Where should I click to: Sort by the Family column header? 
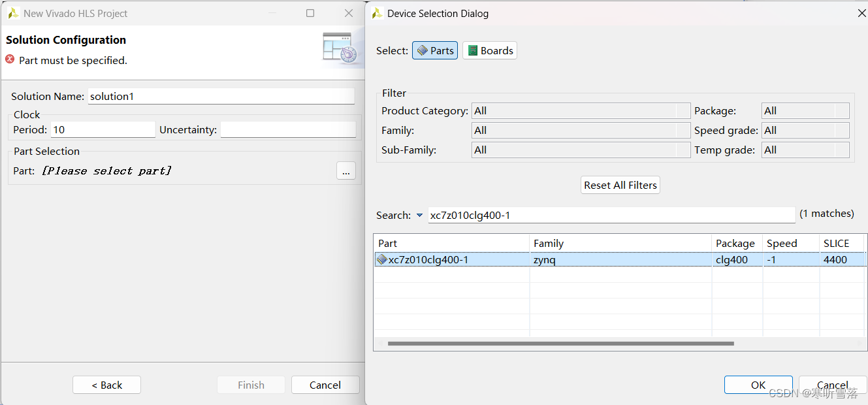click(x=620, y=243)
